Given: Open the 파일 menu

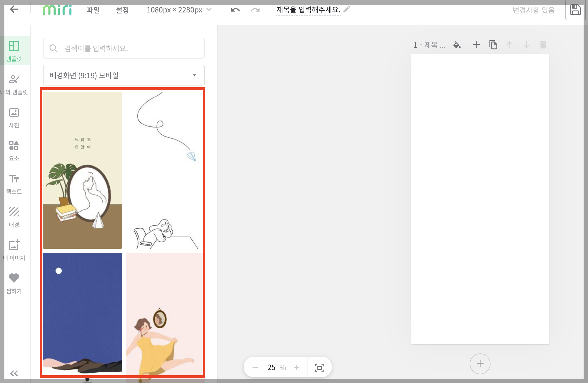Looking at the screenshot, I should pos(93,10).
